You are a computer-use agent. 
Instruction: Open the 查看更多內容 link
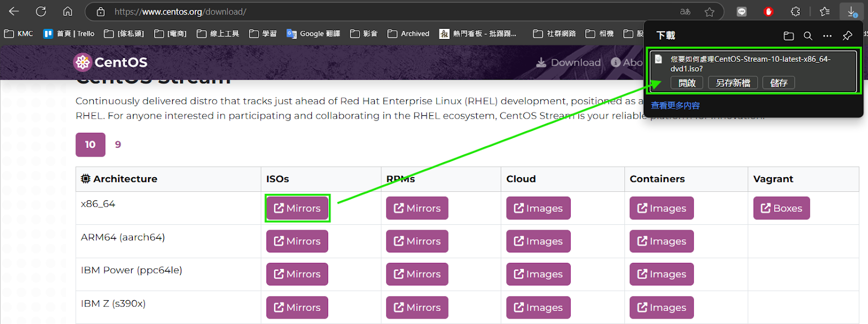pos(675,106)
